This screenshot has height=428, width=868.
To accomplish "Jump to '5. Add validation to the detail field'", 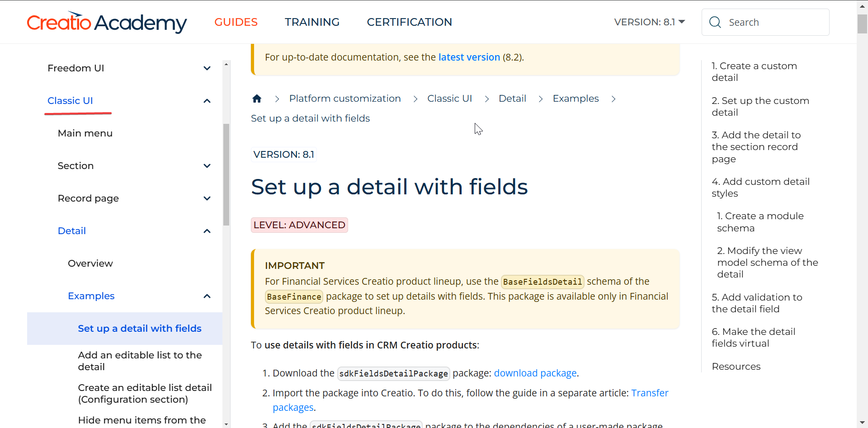I will pyautogui.click(x=757, y=303).
